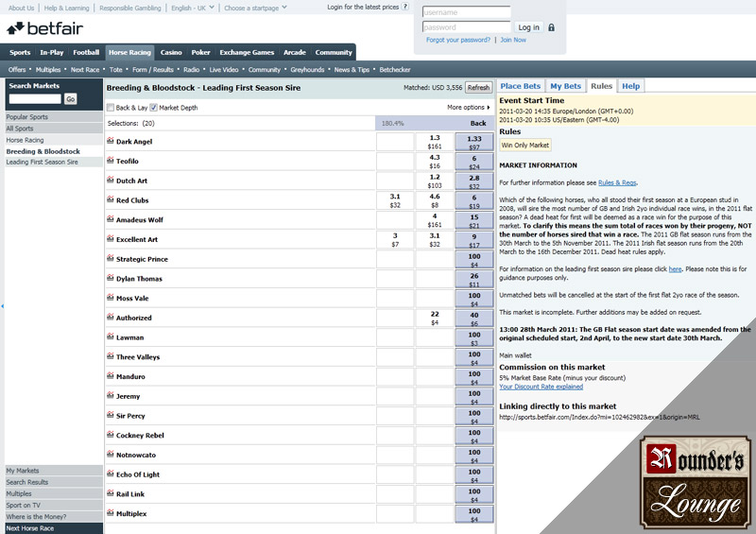Open chart icon beside Lawman
The width and height of the screenshot is (756, 534).
tap(110, 336)
